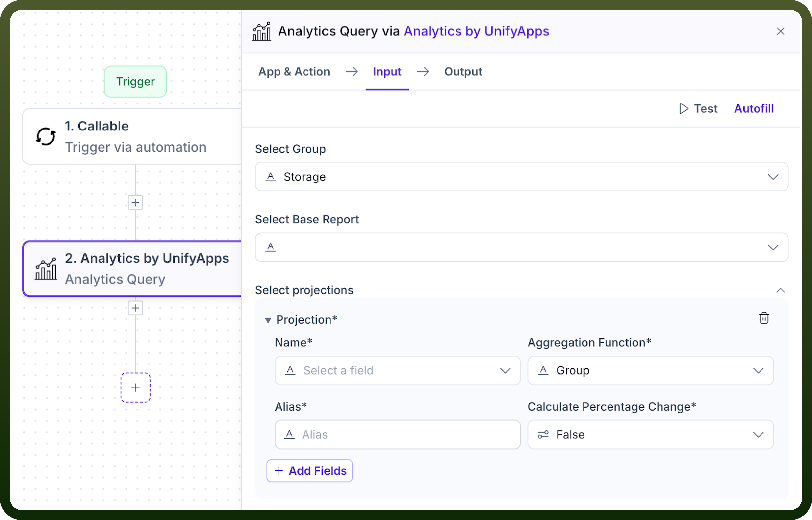Go to the Output tab

pyautogui.click(x=463, y=72)
